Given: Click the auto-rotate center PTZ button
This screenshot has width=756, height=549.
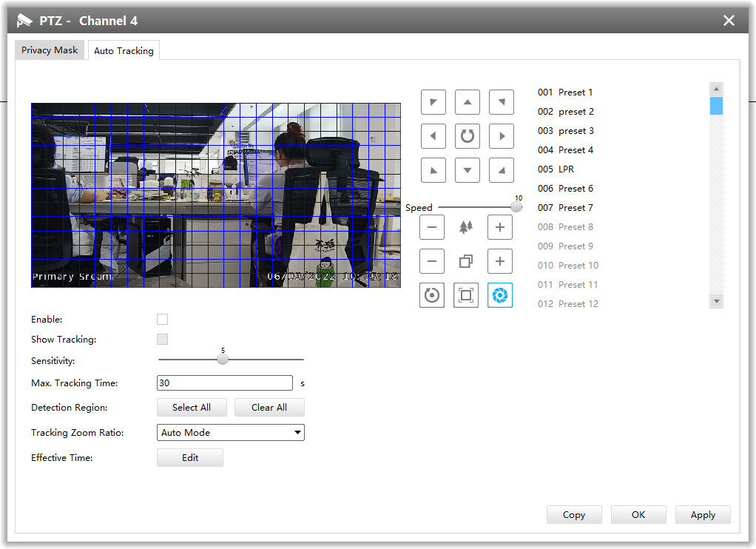Looking at the screenshot, I should tap(467, 136).
